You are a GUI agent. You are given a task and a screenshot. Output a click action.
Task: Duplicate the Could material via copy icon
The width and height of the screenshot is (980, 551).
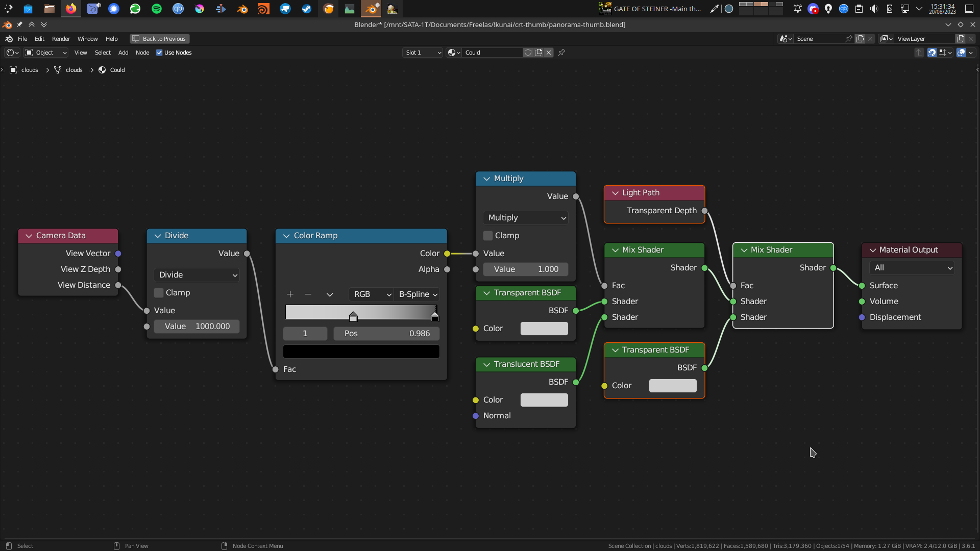[539, 53]
